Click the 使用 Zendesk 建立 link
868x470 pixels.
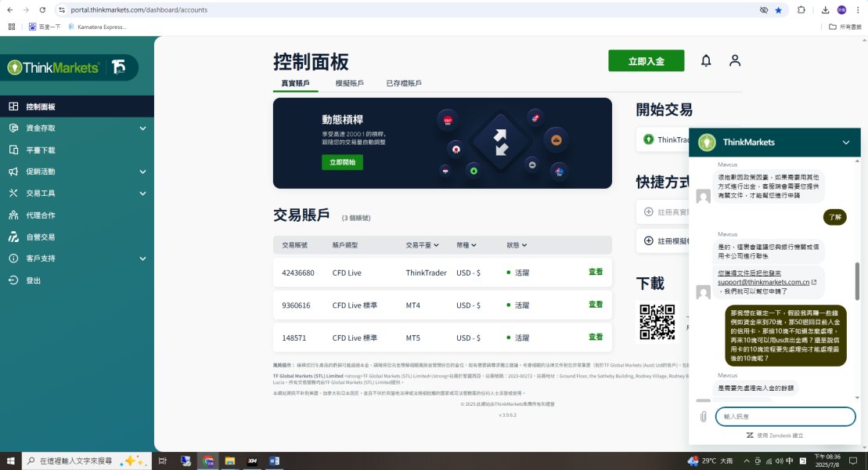(774, 436)
